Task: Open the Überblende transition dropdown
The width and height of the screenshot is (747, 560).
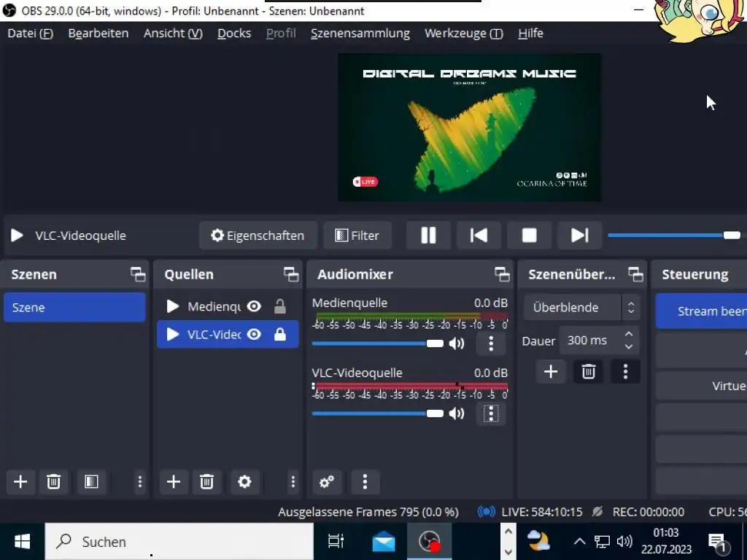Action: (x=581, y=307)
